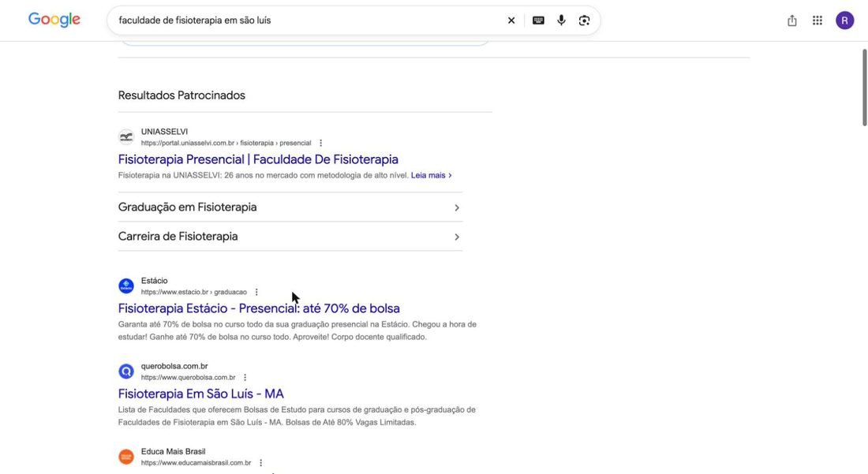
Task: Click the Google logo
Action: tap(54, 20)
